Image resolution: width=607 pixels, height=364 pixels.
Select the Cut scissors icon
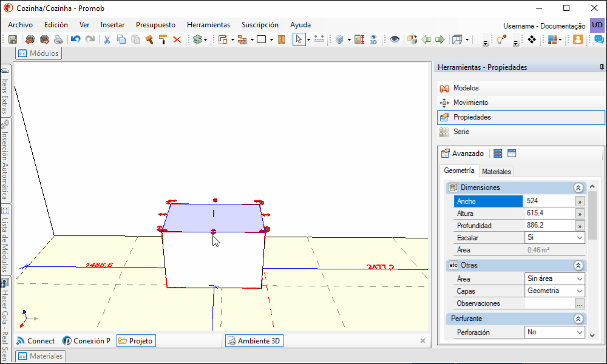pyautogui.click(x=107, y=39)
